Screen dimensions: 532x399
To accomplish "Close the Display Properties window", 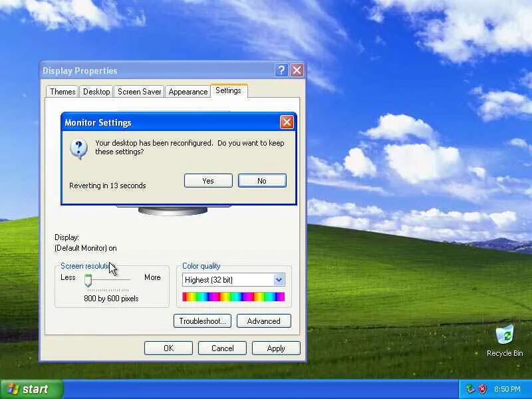I will [x=297, y=70].
